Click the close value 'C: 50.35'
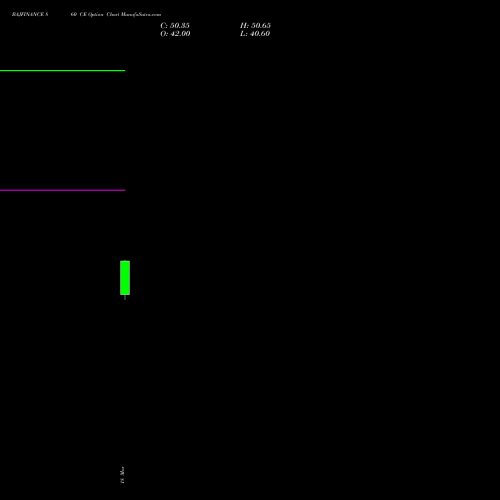The width and height of the screenshot is (500, 500). coord(175,25)
